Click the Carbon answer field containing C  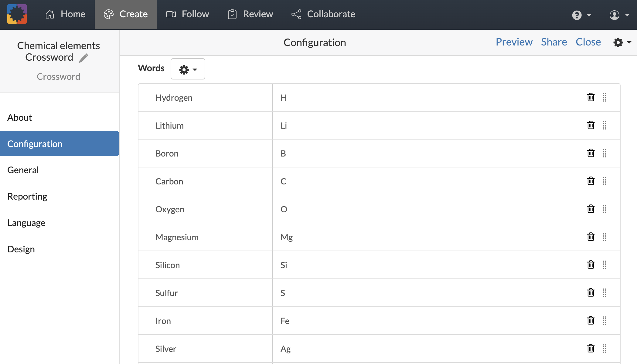pos(364,181)
